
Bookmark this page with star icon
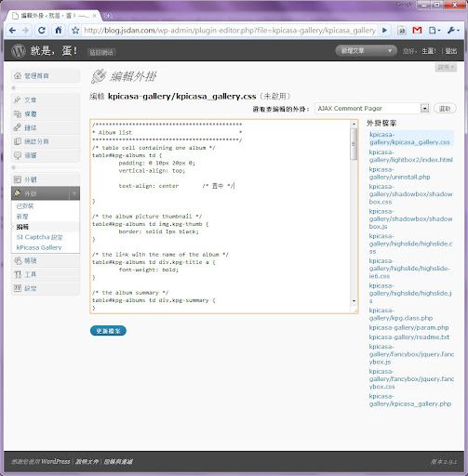pyautogui.click(x=75, y=31)
